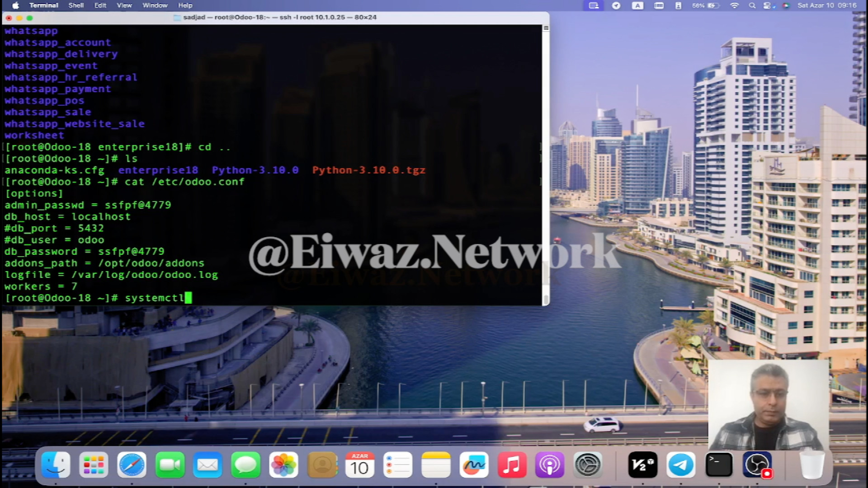Launch Safari from the Dock

pos(132,465)
